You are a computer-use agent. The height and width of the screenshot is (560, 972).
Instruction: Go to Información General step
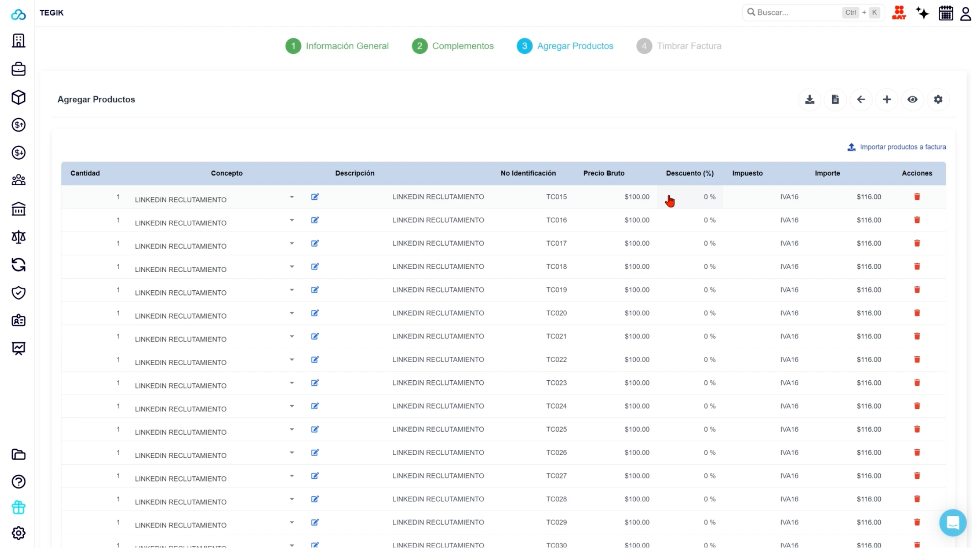[x=337, y=46]
